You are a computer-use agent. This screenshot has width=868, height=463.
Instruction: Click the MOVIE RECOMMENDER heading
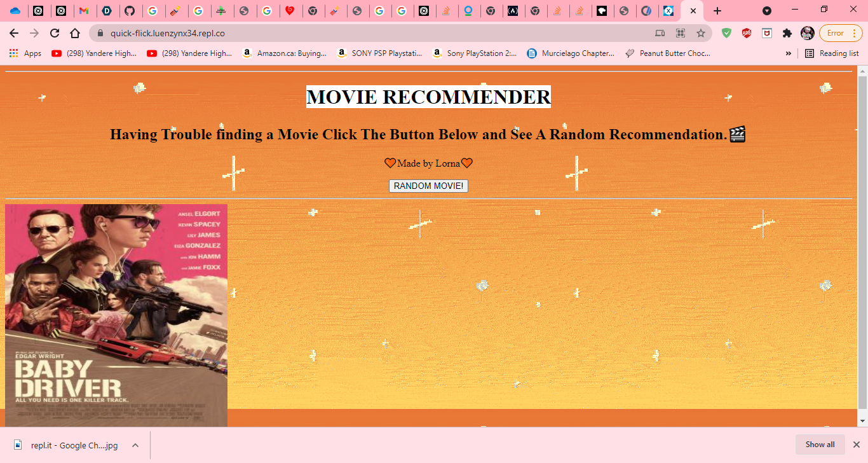click(428, 97)
